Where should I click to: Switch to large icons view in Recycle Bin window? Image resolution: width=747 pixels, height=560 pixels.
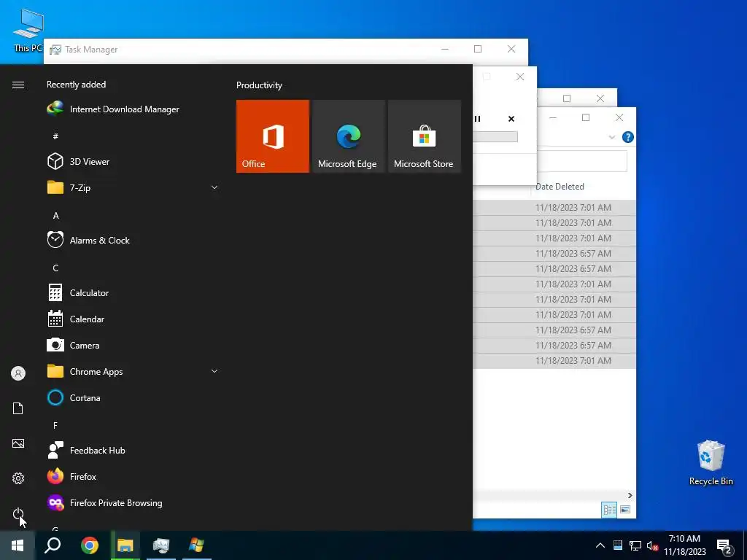pos(625,510)
